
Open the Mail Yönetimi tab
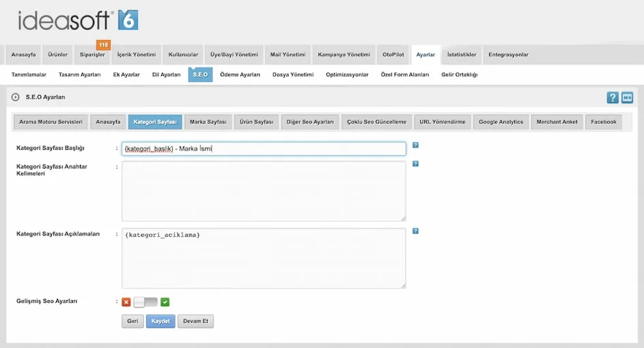288,55
